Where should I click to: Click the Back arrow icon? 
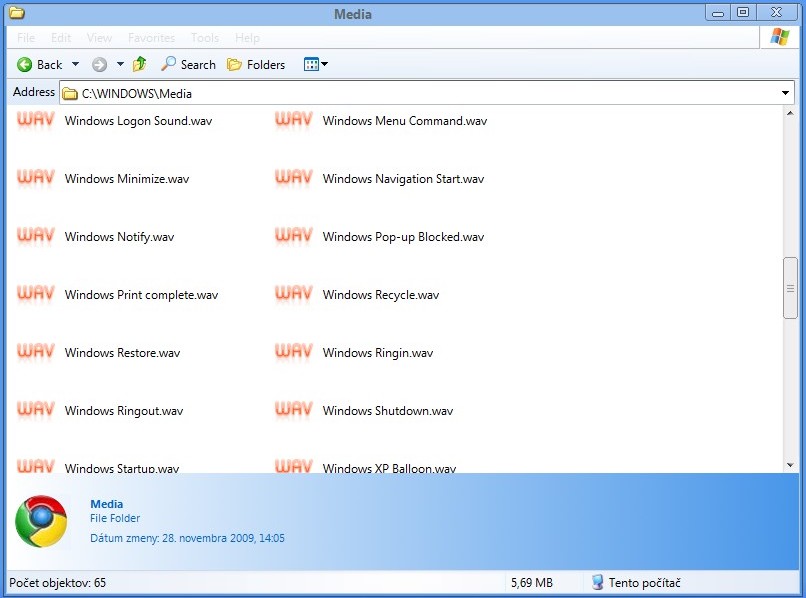[x=25, y=64]
